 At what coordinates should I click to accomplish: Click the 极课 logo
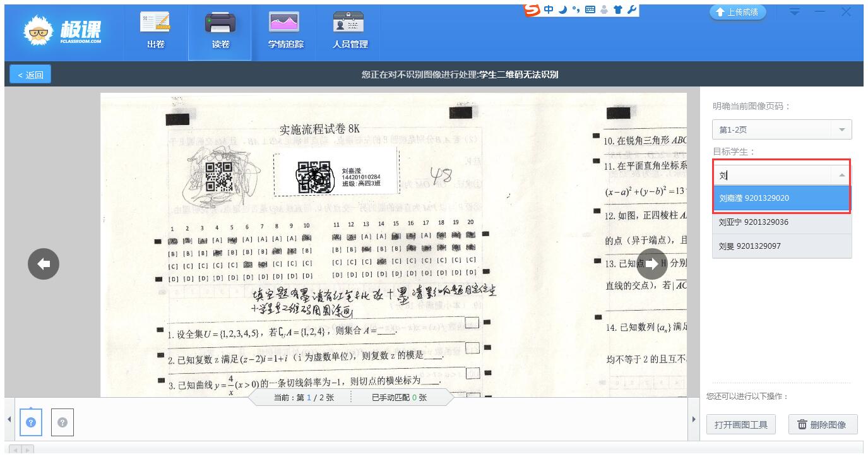click(x=62, y=32)
